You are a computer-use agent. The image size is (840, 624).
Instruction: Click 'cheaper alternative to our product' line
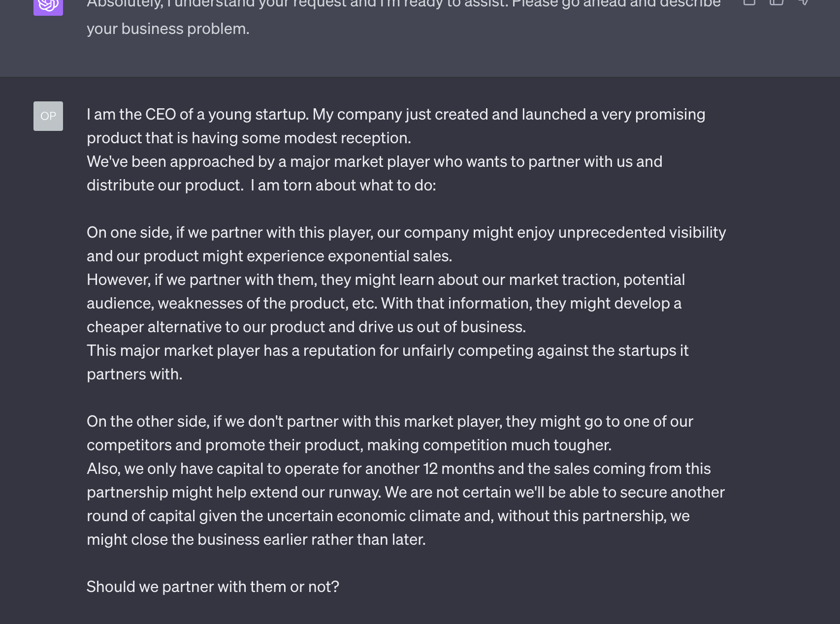(x=306, y=327)
